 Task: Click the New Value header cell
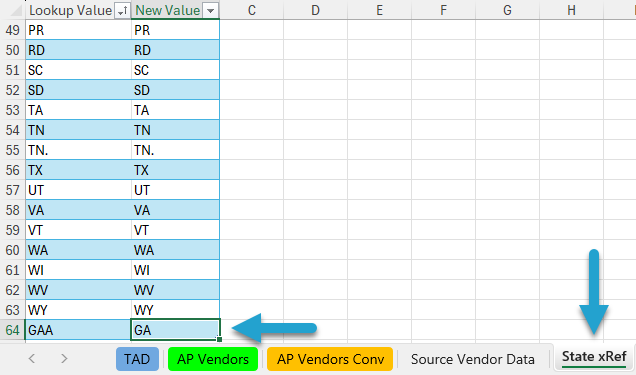click(x=175, y=11)
